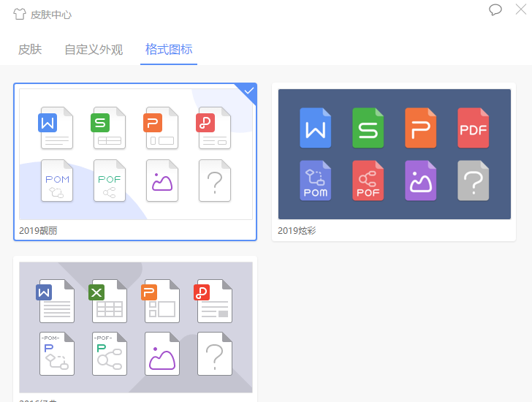
Task: Click the 2019炫彩 orange P icon
Action: tap(420, 128)
